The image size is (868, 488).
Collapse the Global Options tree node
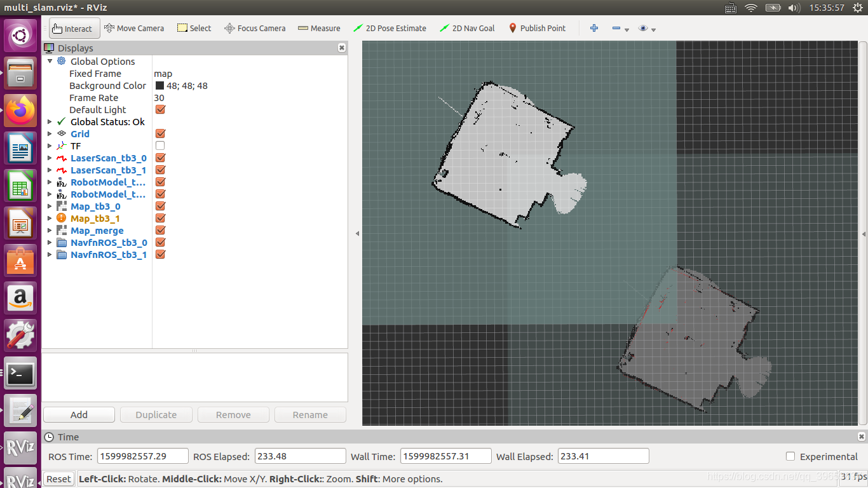50,61
